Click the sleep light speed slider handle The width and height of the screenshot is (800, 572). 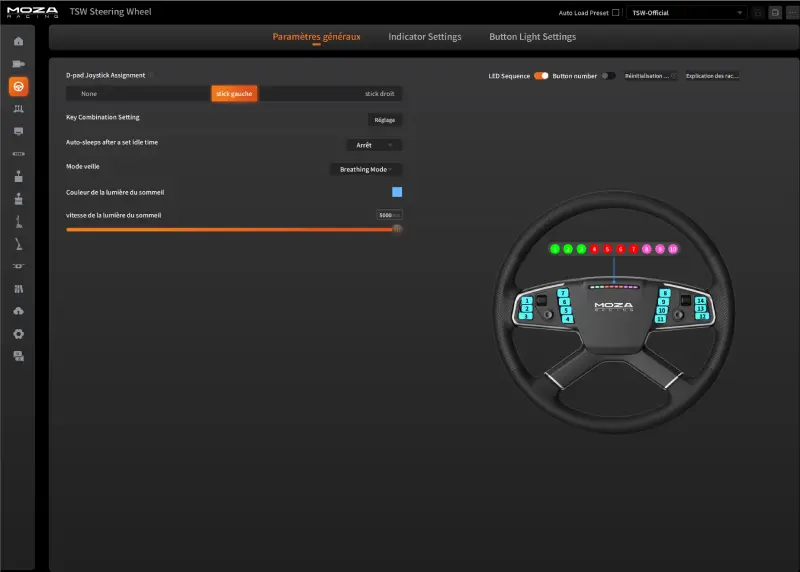tap(397, 229)
